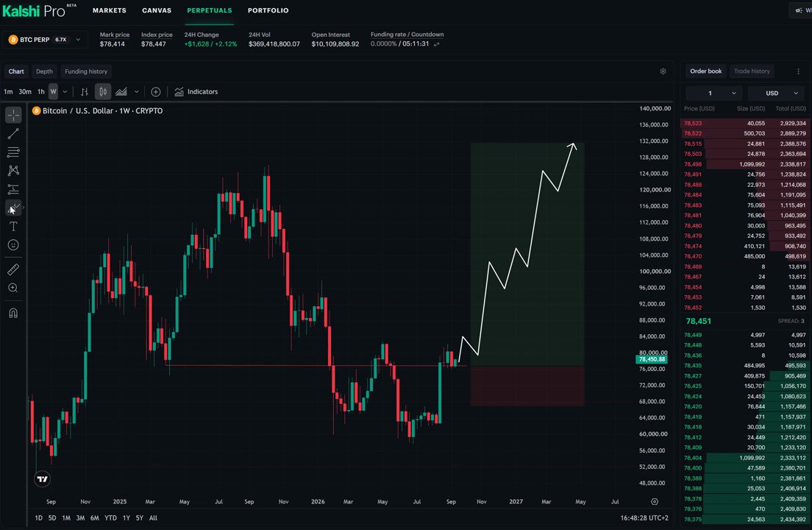Open the time interval dropdown arrow

65,92
